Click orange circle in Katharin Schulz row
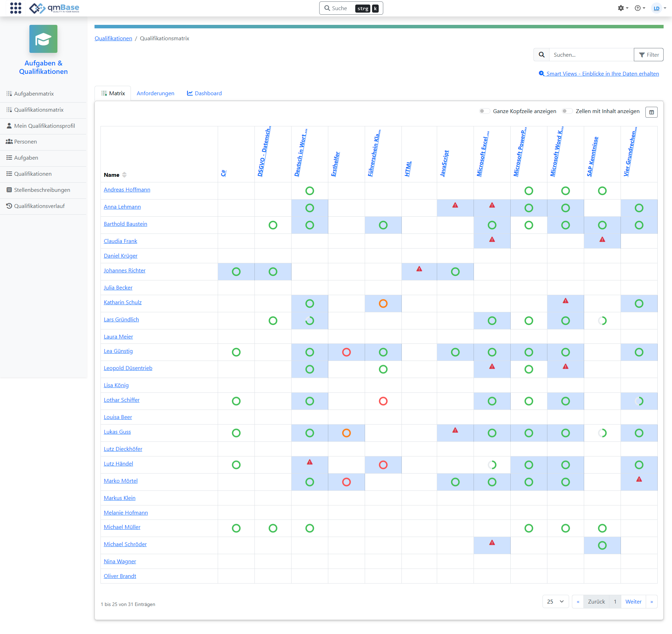This screenshot has width=672, height=634. tap(383, 304)
